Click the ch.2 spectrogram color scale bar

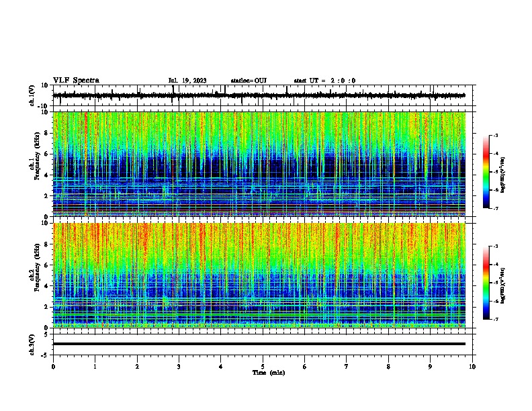click(486, 283)
